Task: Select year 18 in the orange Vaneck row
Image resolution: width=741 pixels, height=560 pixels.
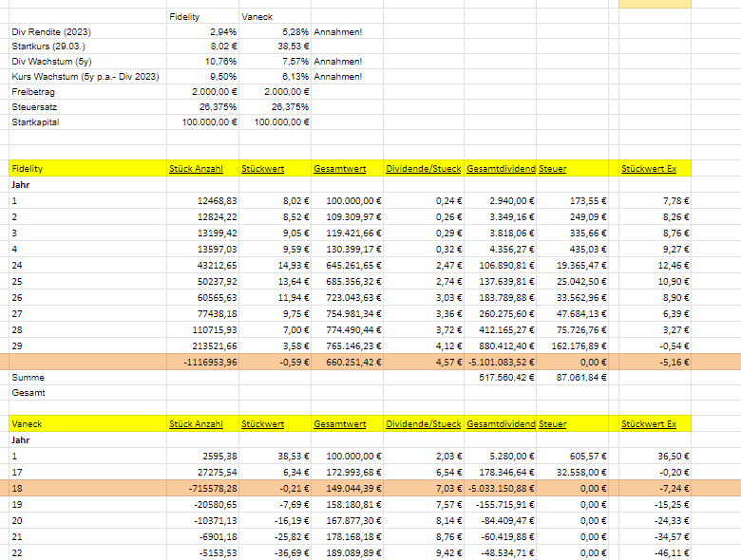Action: [16, 488]
